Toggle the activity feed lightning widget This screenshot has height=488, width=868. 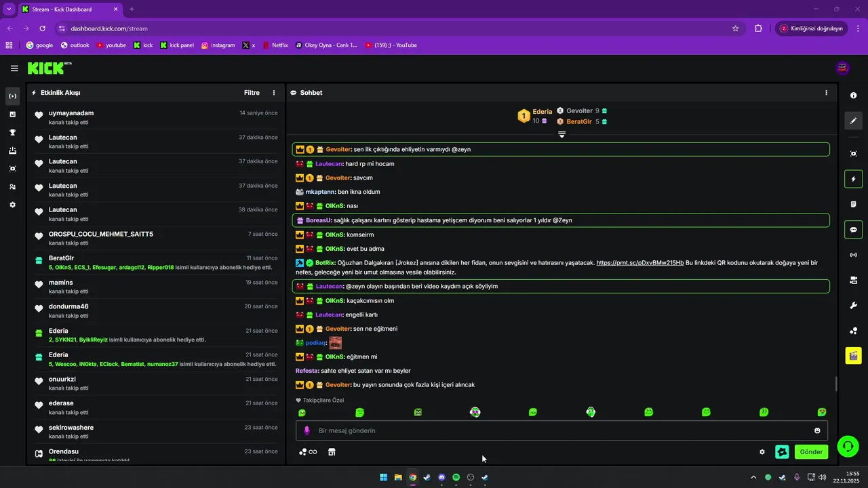click(854, 179)
